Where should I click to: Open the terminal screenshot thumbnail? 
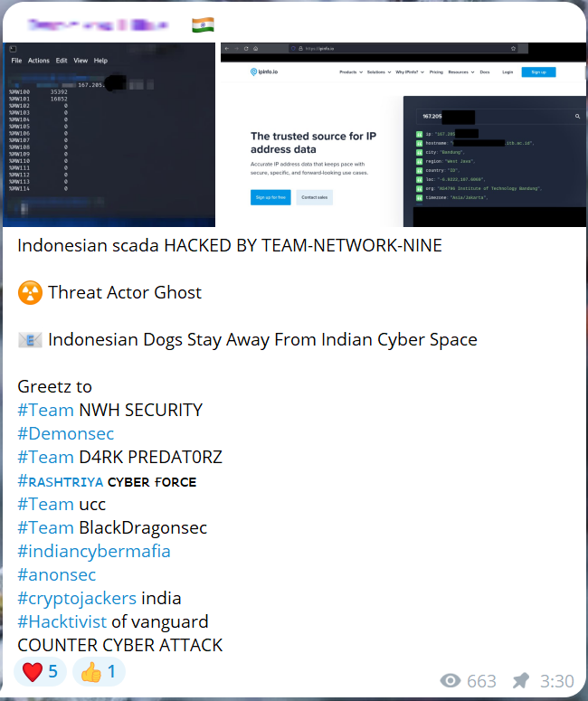(x=109, y=135)
